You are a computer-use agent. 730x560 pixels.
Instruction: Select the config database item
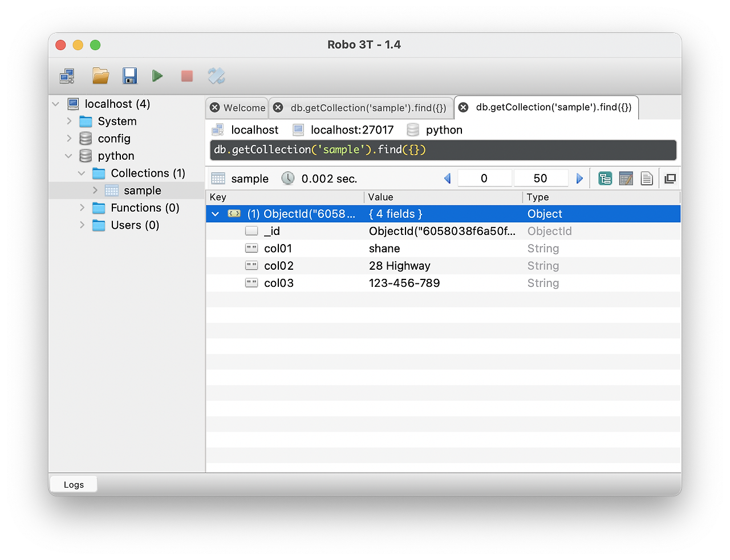[114, 139]
